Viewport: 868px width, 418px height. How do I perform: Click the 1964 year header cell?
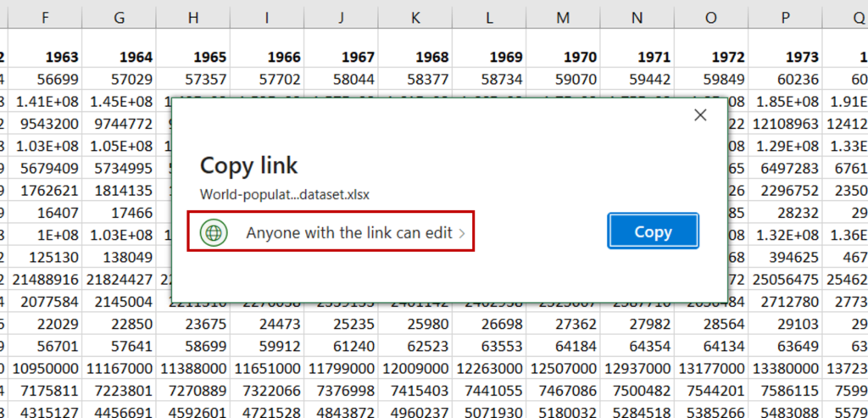click(x=119, y=48)
